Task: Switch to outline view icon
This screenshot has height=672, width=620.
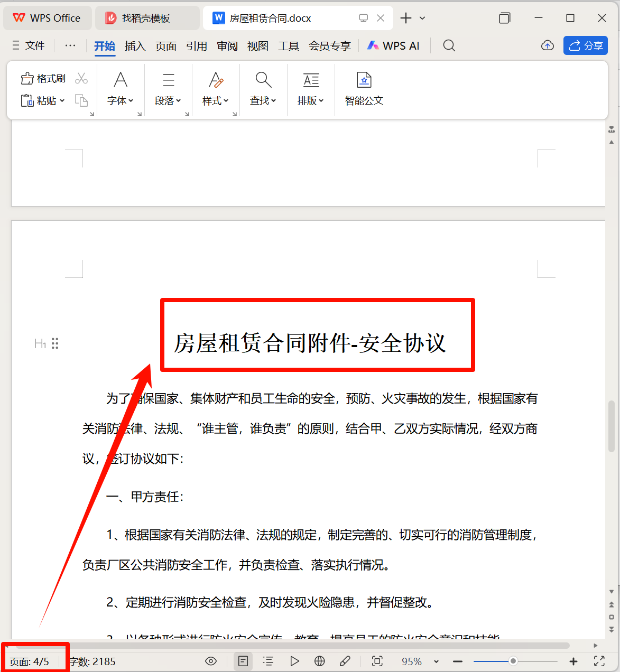Action: point(269,661)
